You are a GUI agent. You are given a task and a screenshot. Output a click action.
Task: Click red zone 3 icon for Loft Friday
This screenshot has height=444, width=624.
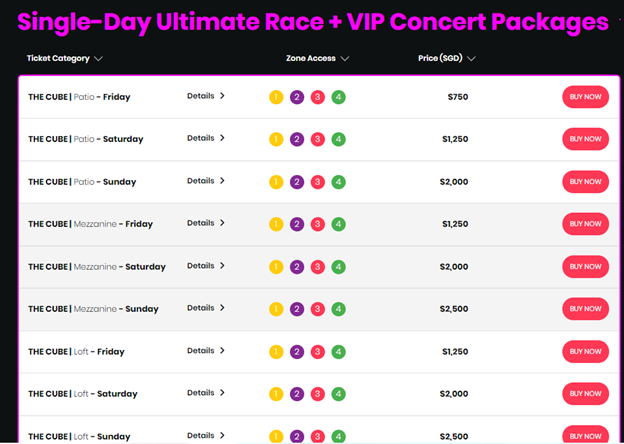[x=318, y=352]
